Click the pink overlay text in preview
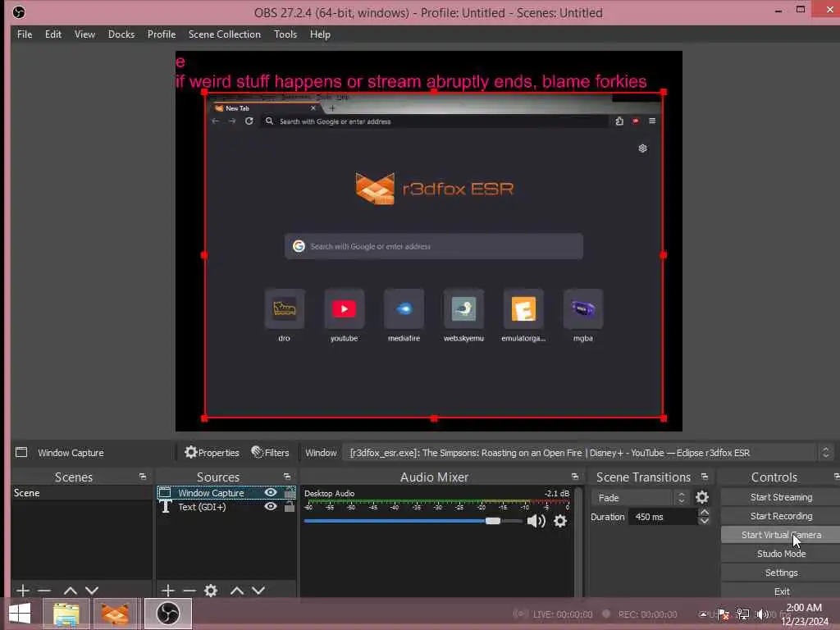The image size is (840, 630). [411, 81]
